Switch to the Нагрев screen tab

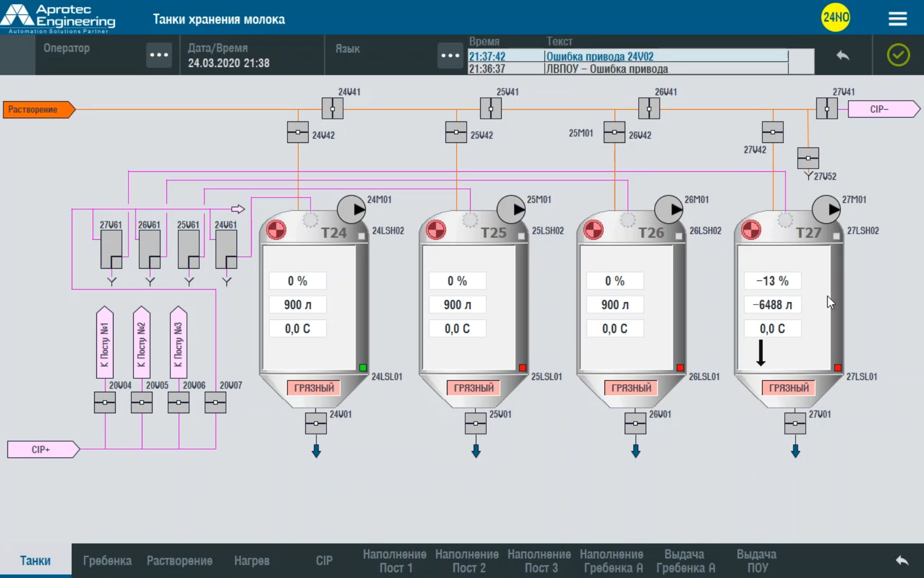tap(253, 560)
